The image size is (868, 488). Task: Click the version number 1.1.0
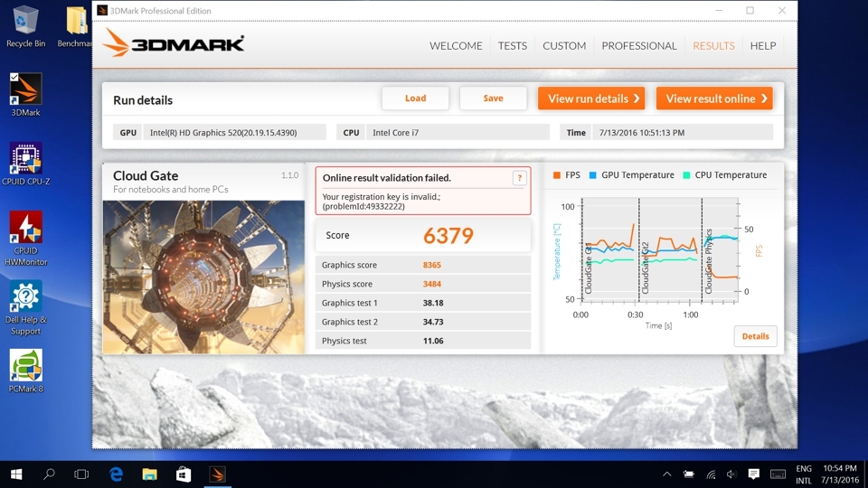[289, 175]
